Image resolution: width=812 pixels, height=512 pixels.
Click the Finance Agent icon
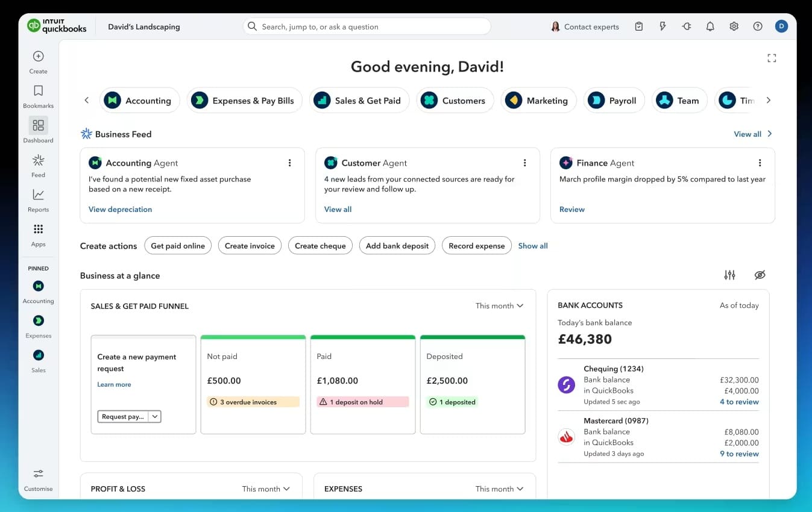coord(566,163)
